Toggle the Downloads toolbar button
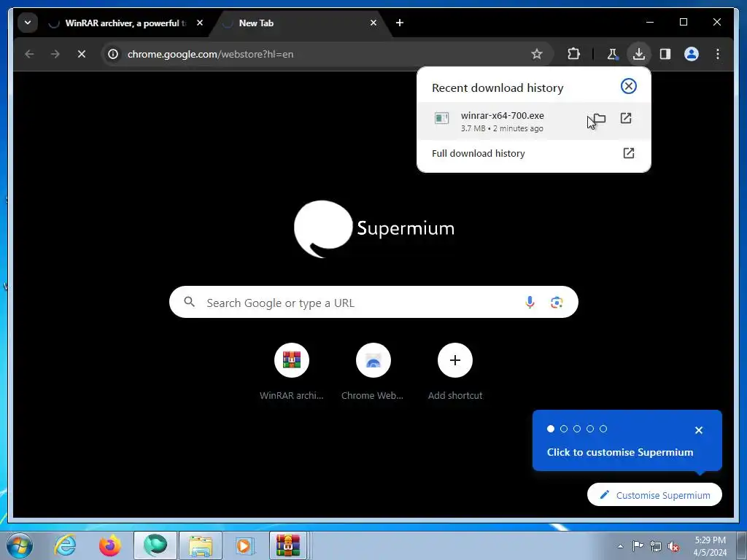 639,54
